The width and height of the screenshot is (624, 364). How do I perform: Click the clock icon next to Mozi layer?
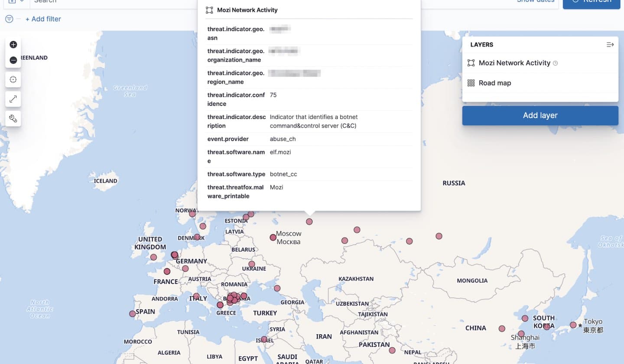[556, 63]
